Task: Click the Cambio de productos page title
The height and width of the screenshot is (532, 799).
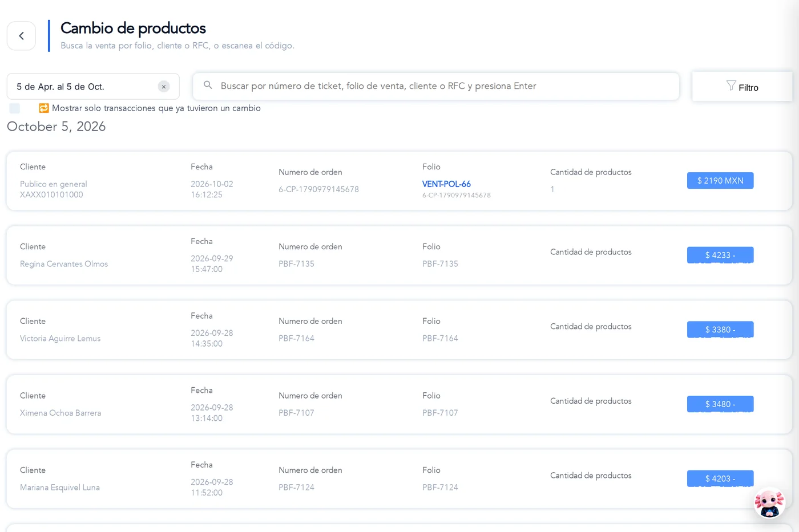Action: point(133,28)
